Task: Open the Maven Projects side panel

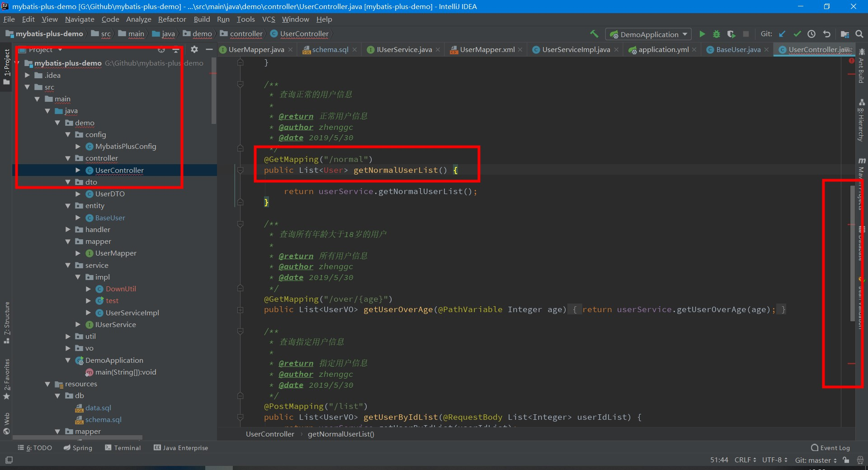Action: click(x=862, y=183)
